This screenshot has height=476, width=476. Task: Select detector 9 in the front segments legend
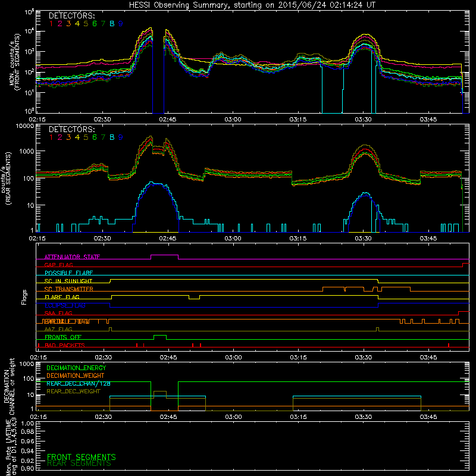tap(121, 24)
